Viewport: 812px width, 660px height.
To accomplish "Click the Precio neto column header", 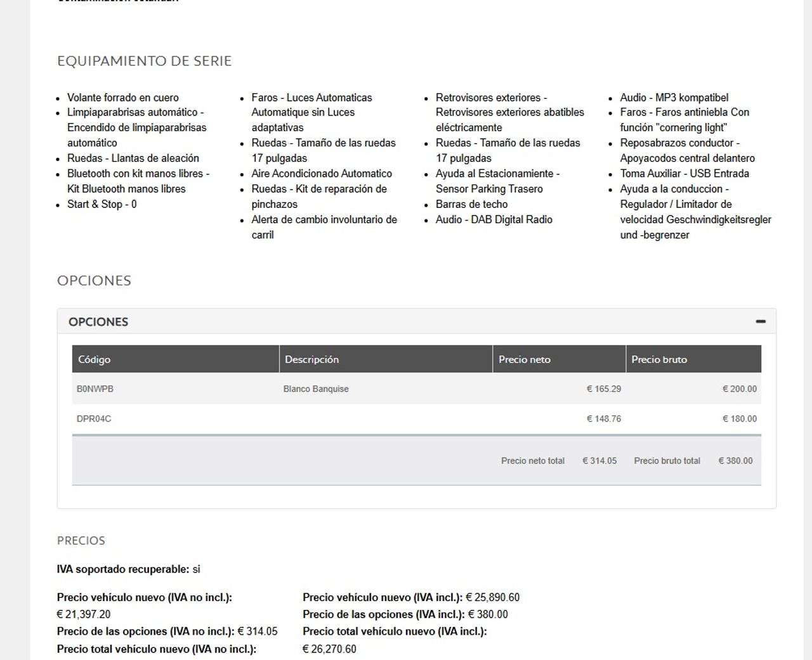I will coord(559,359).
